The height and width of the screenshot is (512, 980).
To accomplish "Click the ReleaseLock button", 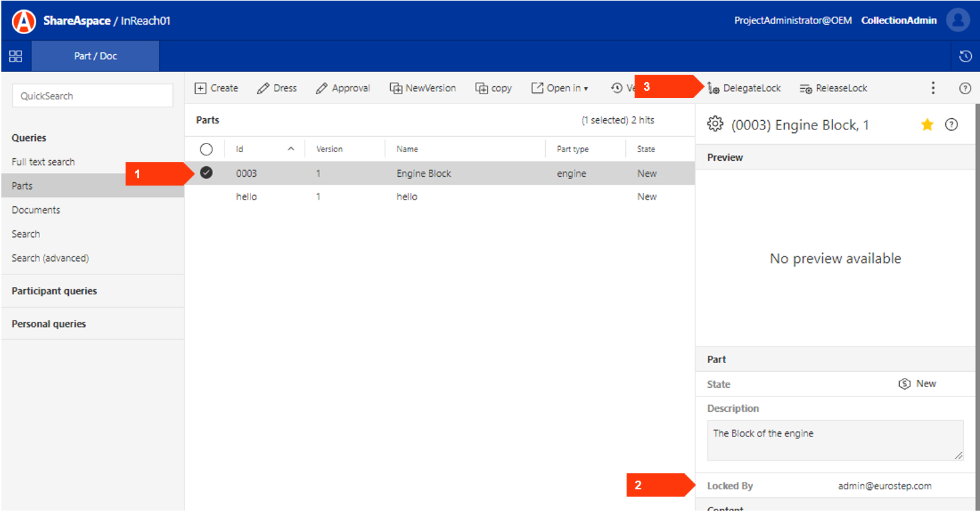I will 834,88.
